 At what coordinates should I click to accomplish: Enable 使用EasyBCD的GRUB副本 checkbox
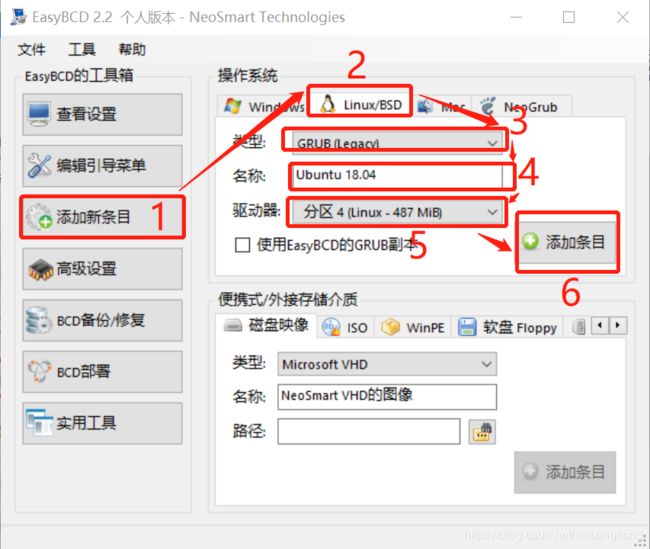click(242, 245)
